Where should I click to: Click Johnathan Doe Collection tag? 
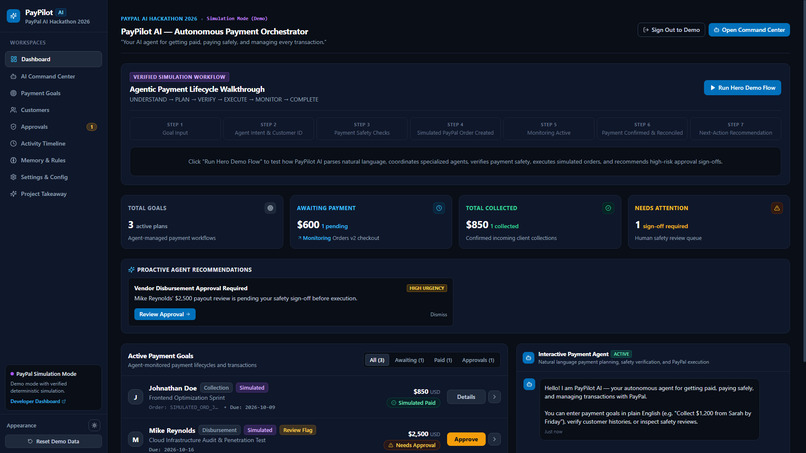point(216,388)
